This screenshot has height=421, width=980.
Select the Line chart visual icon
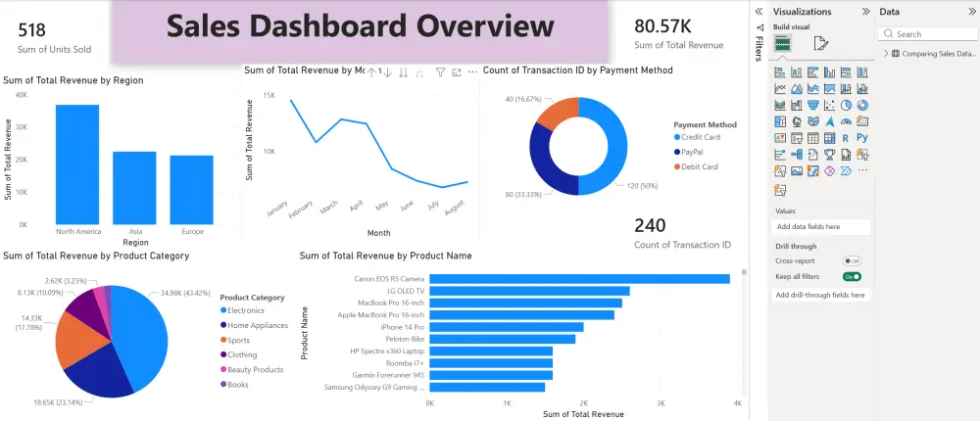[x=780, y=89]
